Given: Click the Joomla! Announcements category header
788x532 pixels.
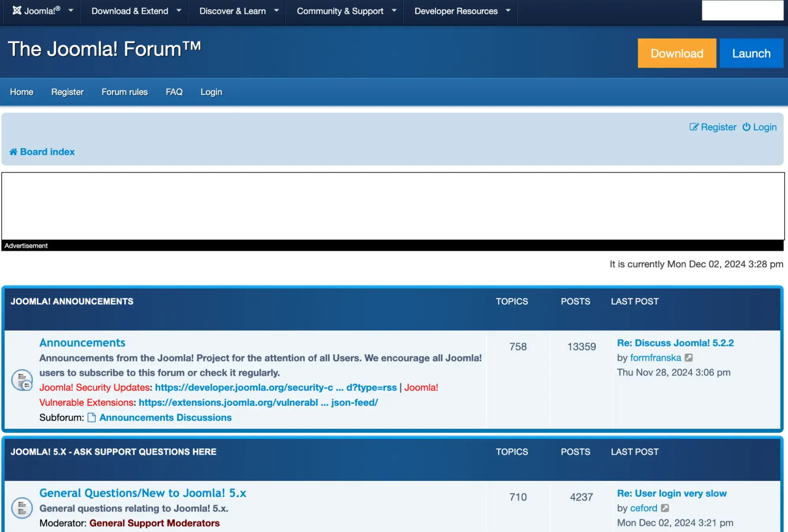Looking at the screenshot, I should pos(72,301).
